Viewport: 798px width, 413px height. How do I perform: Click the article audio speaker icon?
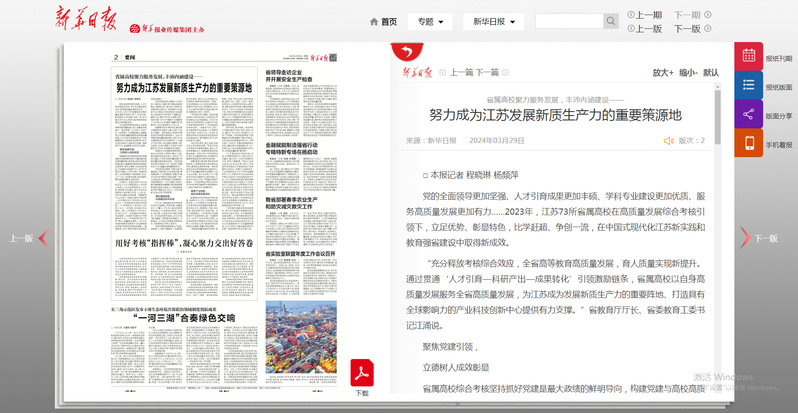[668, 141]
